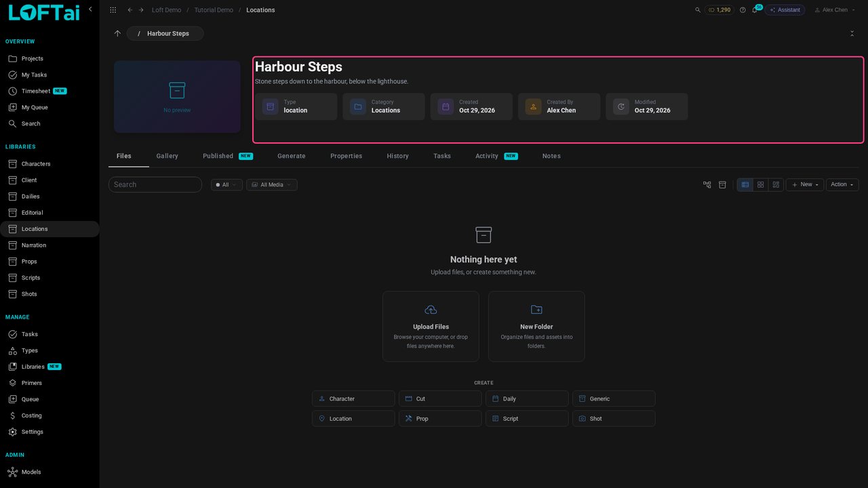
Task: Open the app grid launcher icon
Action: click(x=113, y=10)
